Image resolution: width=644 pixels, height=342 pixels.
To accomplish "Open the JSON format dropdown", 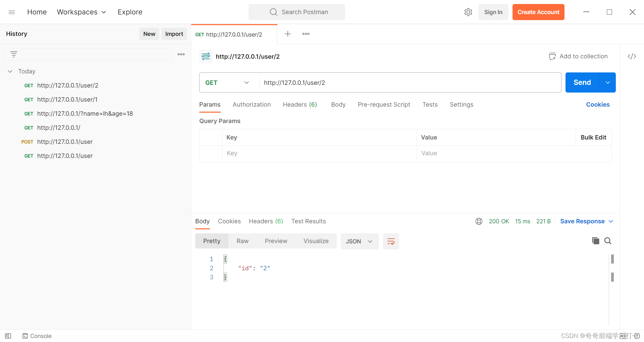I will pyautogui.click(x=360, y=241).
